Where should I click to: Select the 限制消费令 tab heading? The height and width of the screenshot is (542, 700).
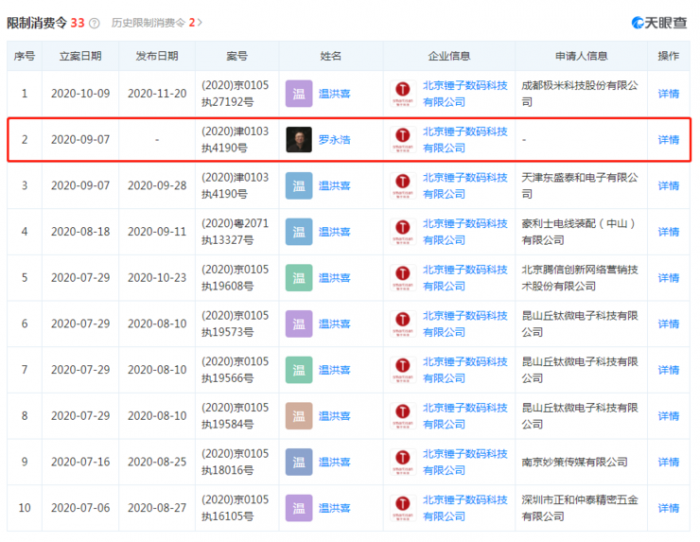(37, 22)
